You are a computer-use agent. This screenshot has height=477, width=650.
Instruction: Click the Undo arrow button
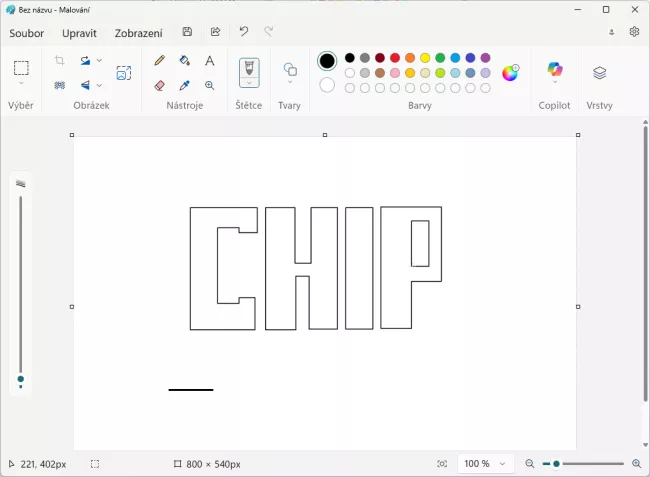(x=243, y=32)
